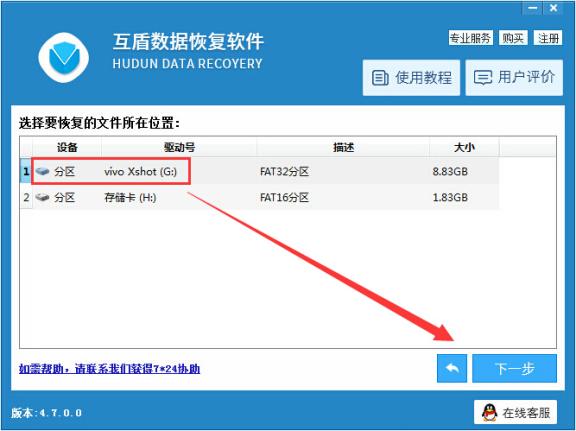This screenshot has width=576, height=431.
Task: Click the FAT16分区 description cell
Action: click(x=284, y=198)
